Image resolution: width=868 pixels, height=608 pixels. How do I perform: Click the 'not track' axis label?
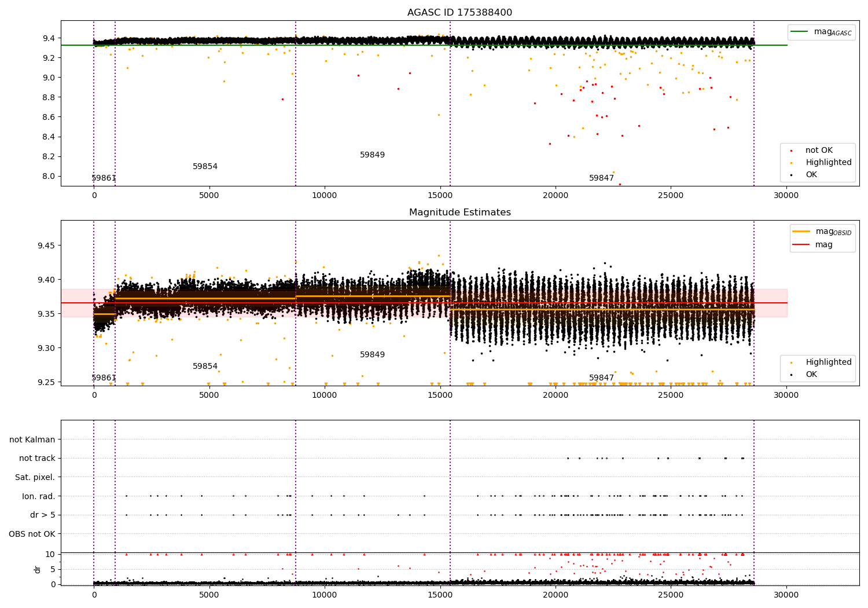pyautogui.click(x=37, y=459)
